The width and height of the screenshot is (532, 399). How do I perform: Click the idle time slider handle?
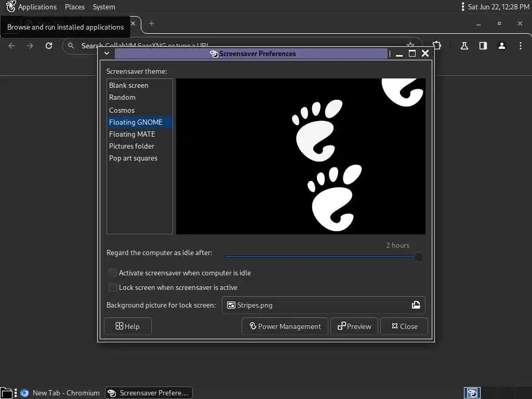(419, 257)
